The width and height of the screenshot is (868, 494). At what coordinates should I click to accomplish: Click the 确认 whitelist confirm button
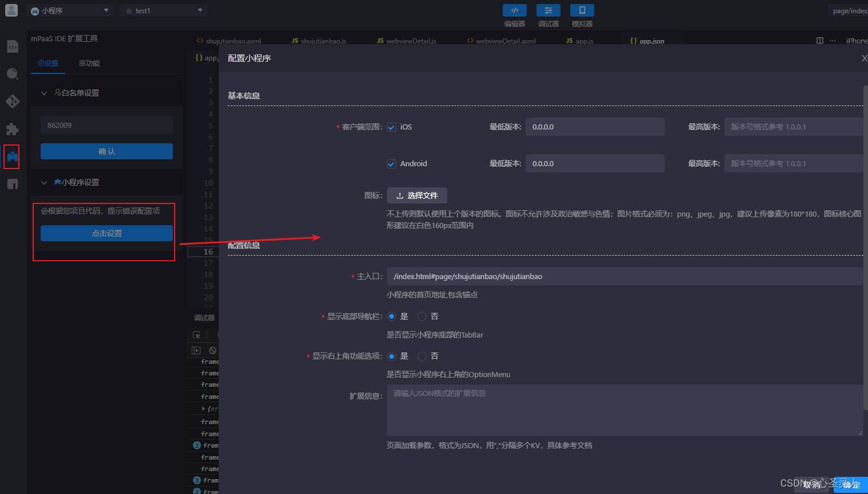click(x=106, y=151)
